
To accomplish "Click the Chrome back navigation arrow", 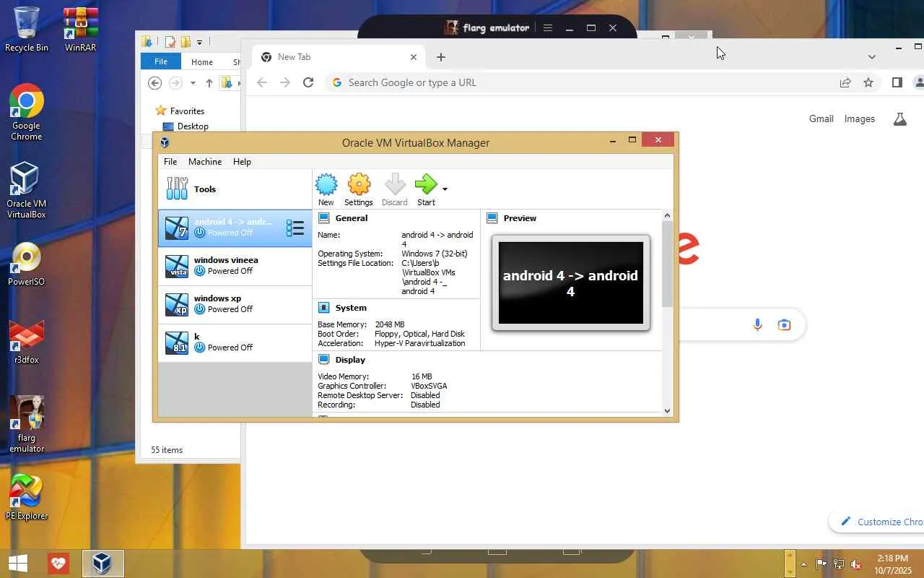I will pyautogui.click(x=262, y=82).
